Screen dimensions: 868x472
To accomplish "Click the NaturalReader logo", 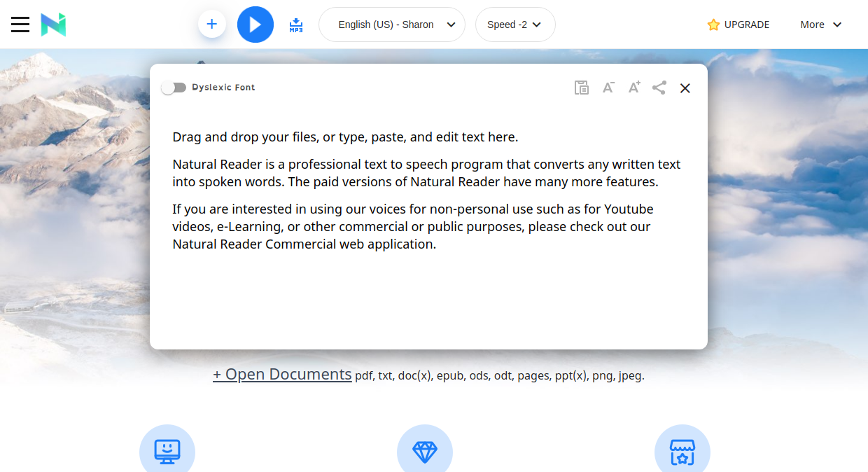I will coord(53,25).
